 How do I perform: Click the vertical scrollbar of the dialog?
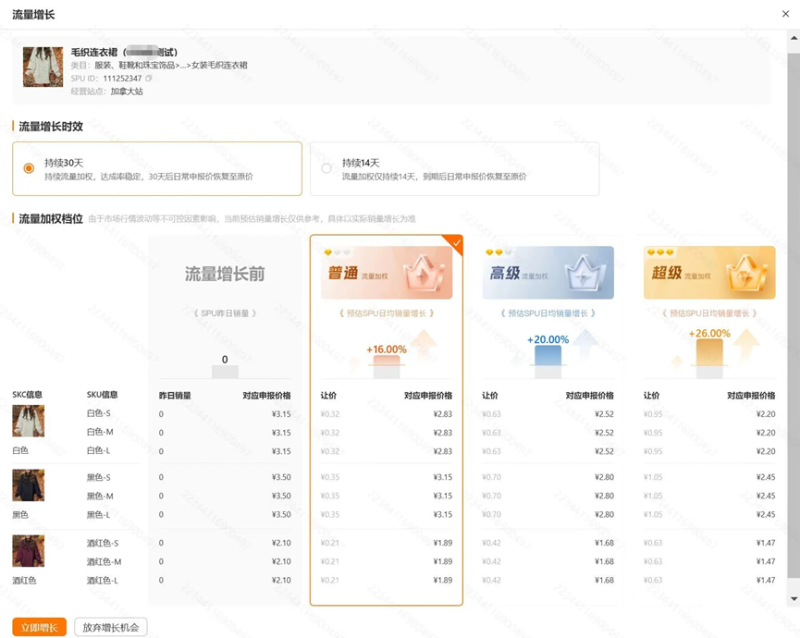coord(793,300)
